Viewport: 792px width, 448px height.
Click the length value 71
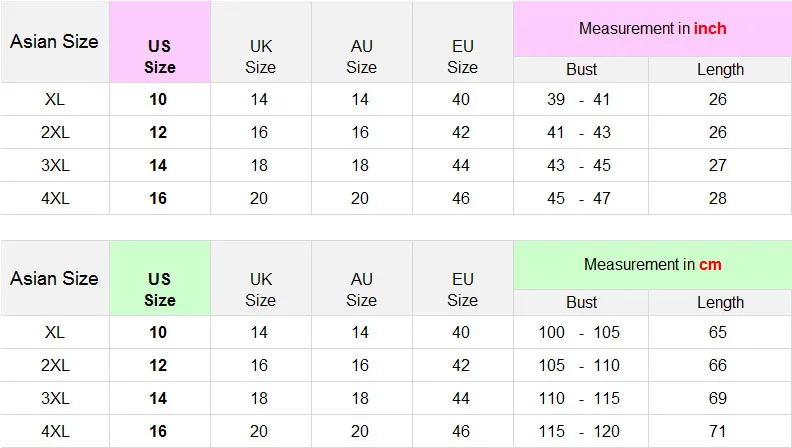tap(718, 431)
